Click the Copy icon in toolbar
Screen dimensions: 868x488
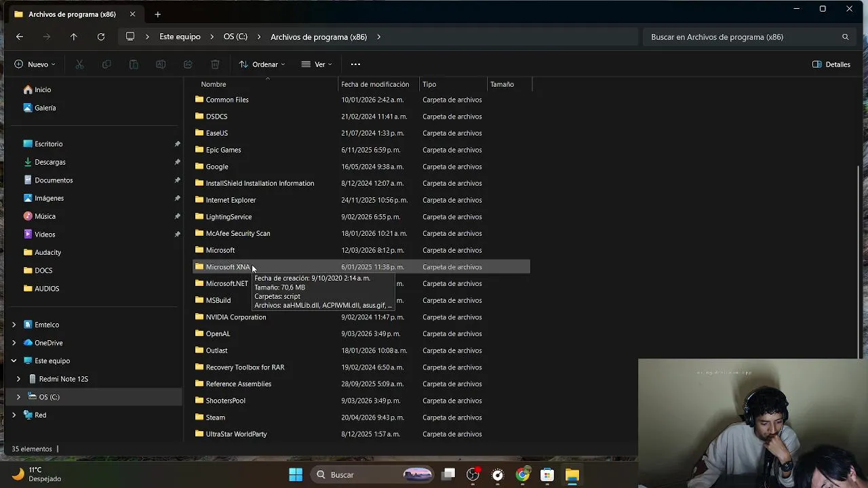[x=106, y=64]
